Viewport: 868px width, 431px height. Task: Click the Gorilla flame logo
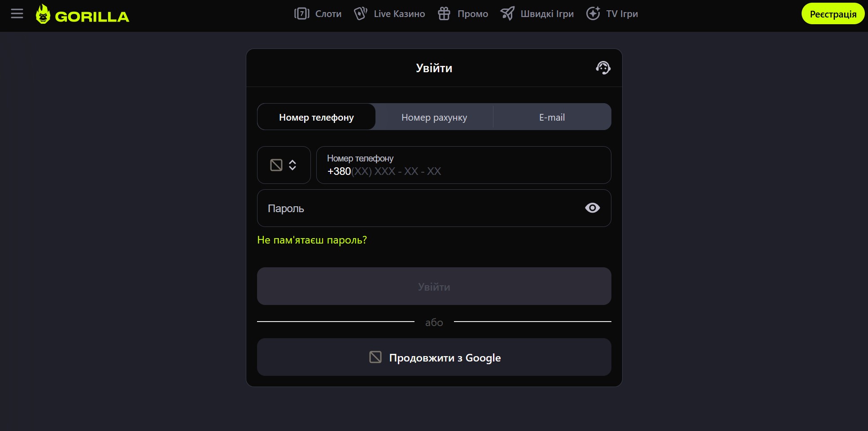click(x=43, y=14)
